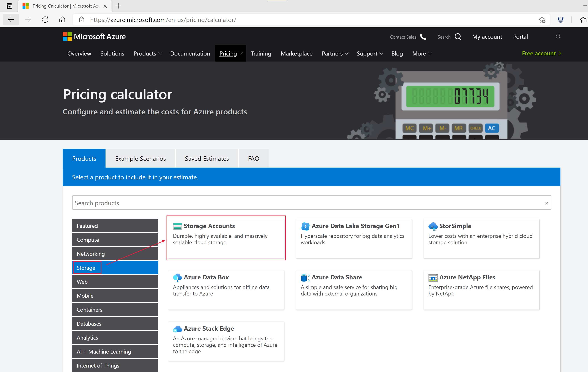Open the Support dropdown menu
The height and width of the screenshot is (372, 588).
click(369, 53)
